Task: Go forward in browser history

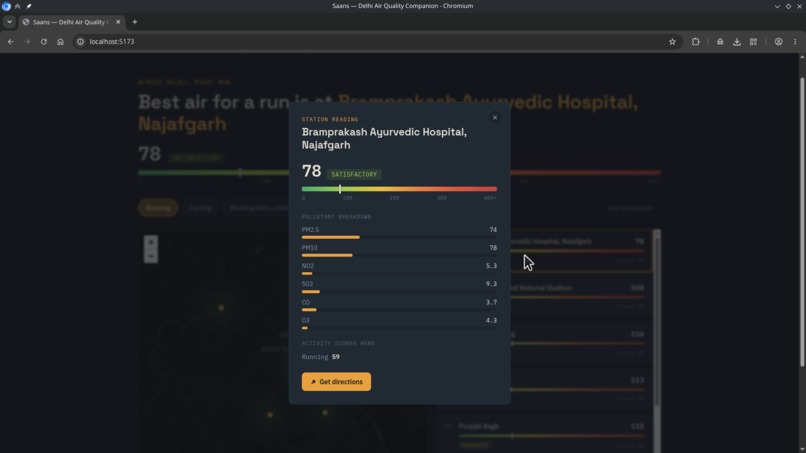Action: [x=27, y=42]
